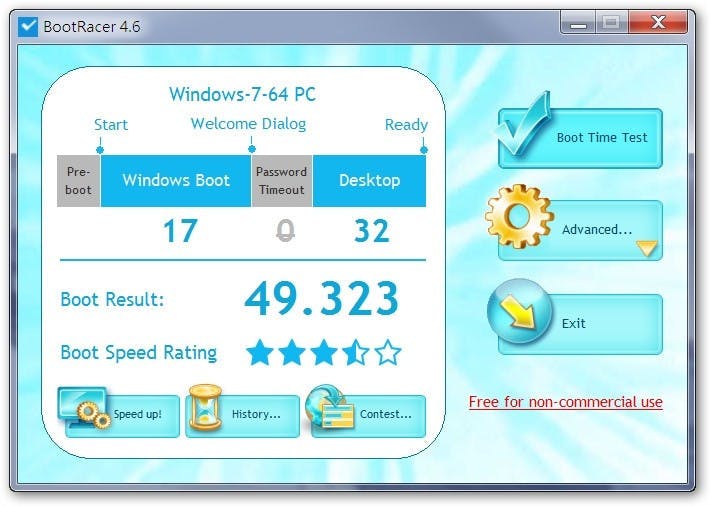The height and width of the screenshot is (506, 710).
Task: Click the Exit button
Action: coord(580,324)
